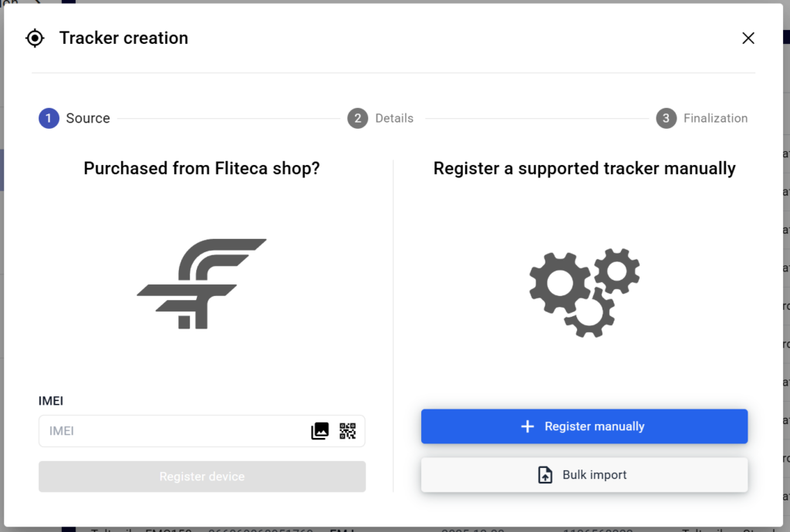This screenshot has height=532, width=790.
Task: Switch to the Details step label
Action: click(394, 118)
